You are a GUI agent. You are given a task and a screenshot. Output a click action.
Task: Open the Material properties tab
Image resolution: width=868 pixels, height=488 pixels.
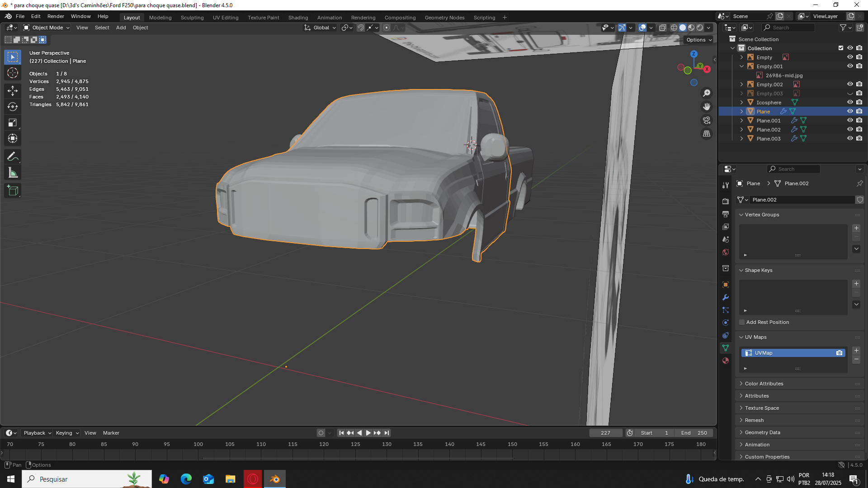(x=726, y=361)
